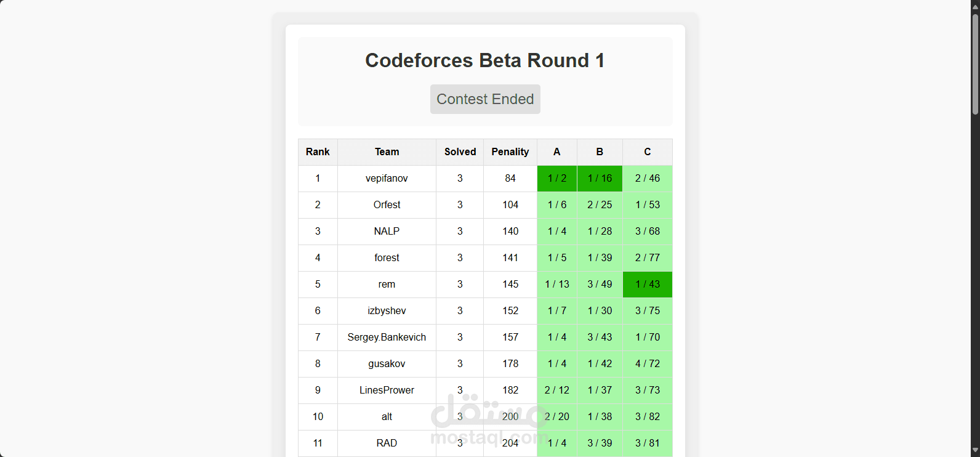Image resolution: width=980 pixels, height=457 pixels.
Task: Sort table by the Solved column header
Action: [459, 152]
